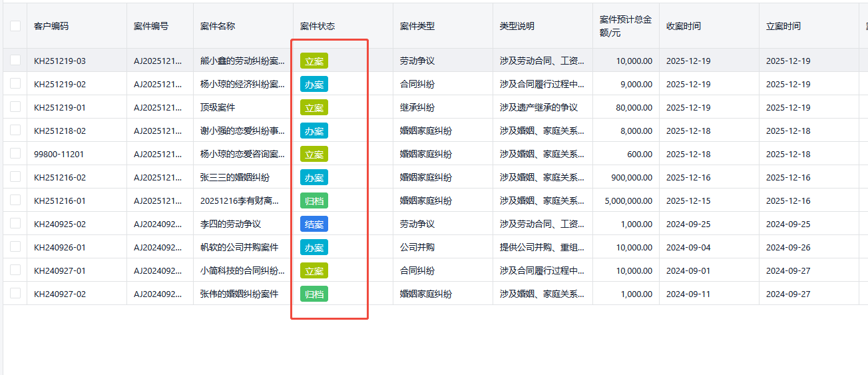Click the 结案 status tag for 李四的劳动争议
The width and height of the screenshot is (868, 375).
pyautogui.click(x=314, y=224)
